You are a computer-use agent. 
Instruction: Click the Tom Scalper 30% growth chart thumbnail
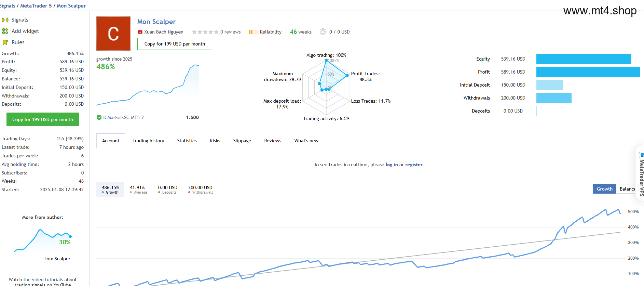[43, 240]
